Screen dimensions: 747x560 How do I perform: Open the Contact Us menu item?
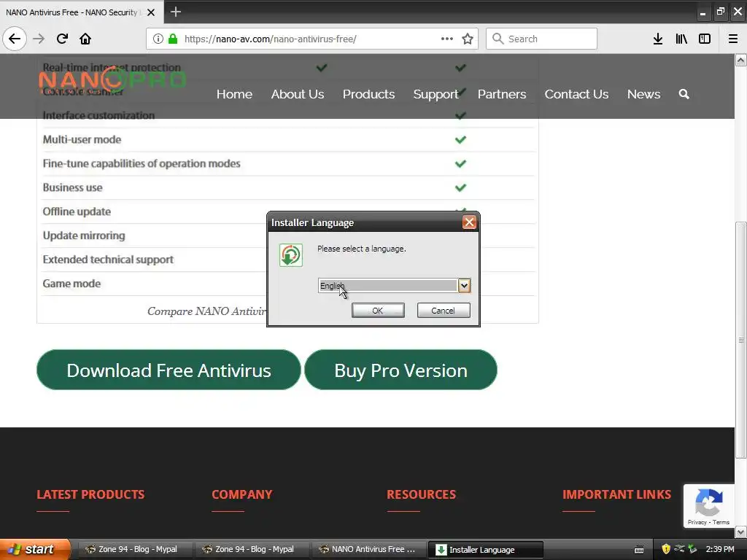pyautogui.click(x=576, y=94)
